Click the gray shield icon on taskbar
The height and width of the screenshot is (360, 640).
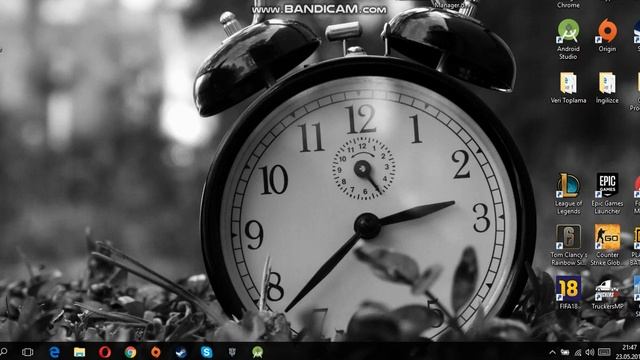[x=232, y=352]
